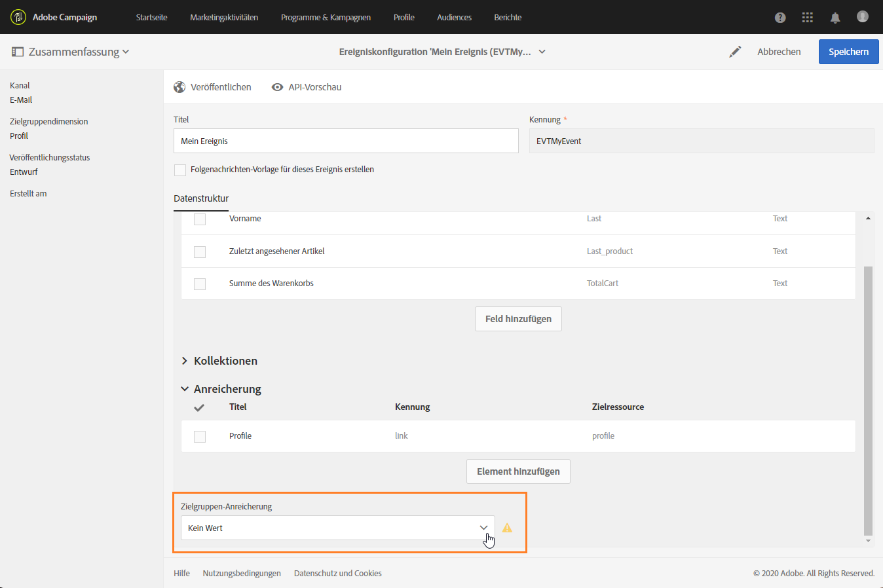Viewport: 883px width, 588px height.
Task: Open the notifications bell icon
Action: coord(835,18)
